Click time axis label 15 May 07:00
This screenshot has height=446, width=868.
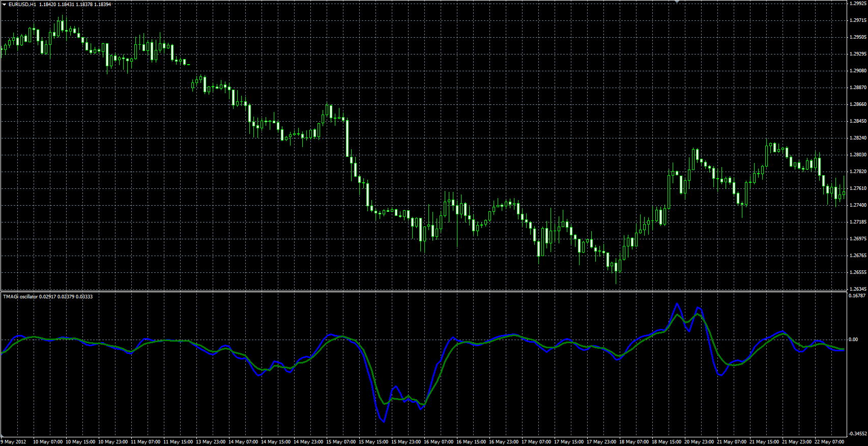click(341, 442)
